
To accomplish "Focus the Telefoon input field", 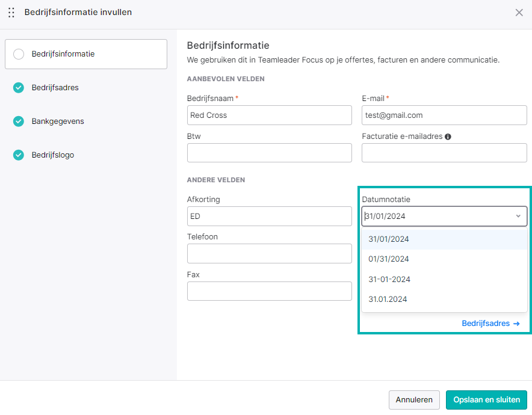I will pos(270,254).
